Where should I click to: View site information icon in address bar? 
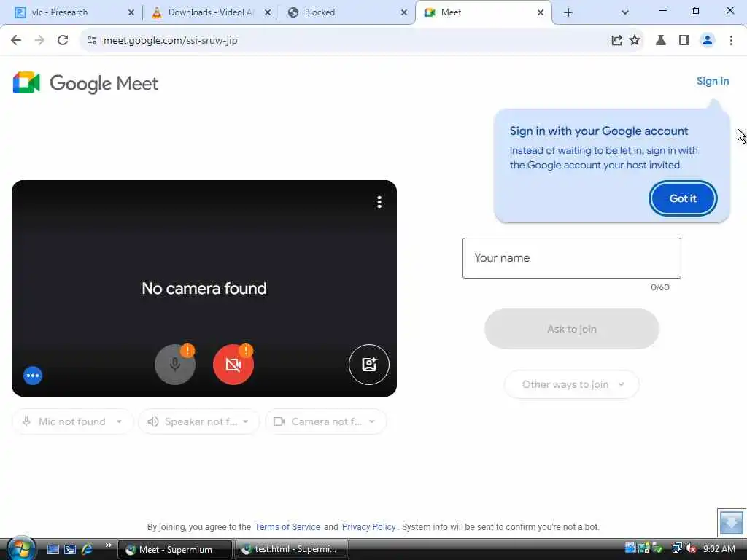[x=92, y=41]
